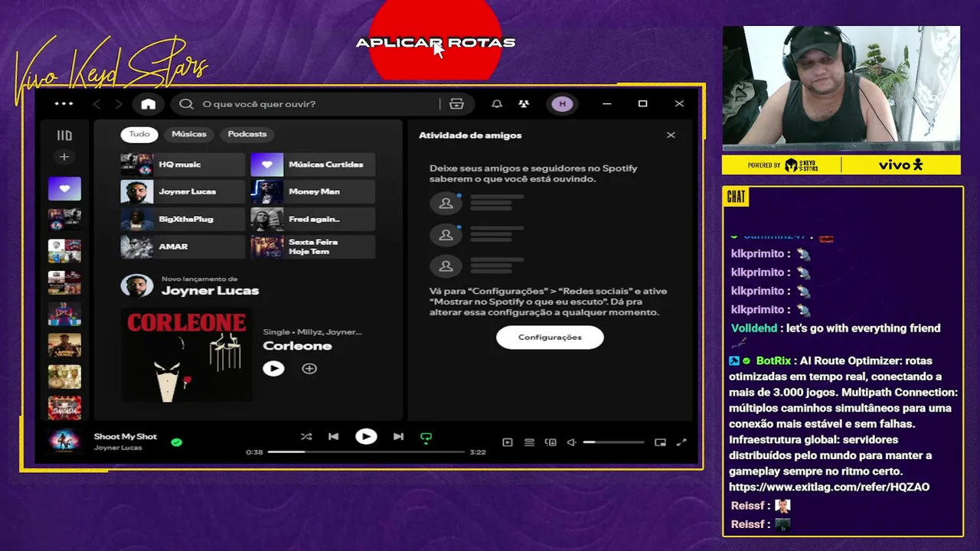Viewport: 980px width, 551px height.
Task: Expand Your Library sidebar icon
Action: click(64, 135)
